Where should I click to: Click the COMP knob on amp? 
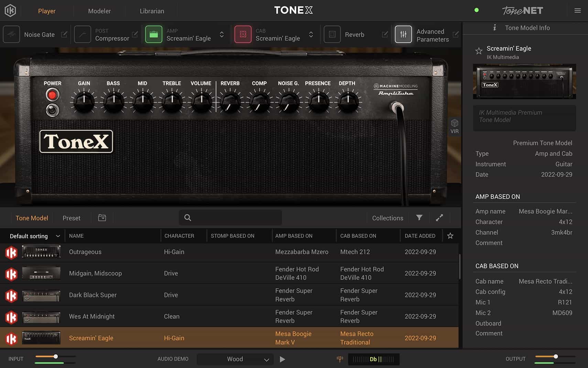click(x=260, y=101)
